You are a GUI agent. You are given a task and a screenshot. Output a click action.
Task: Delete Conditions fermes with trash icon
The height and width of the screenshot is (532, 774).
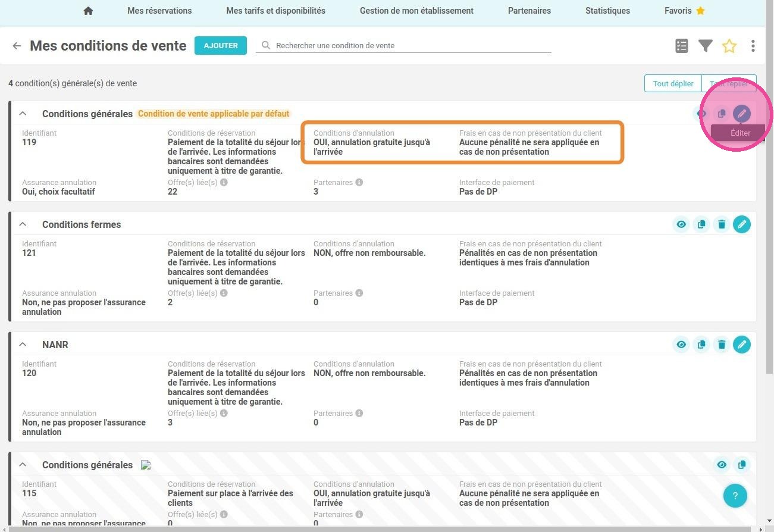coord(722,224)
